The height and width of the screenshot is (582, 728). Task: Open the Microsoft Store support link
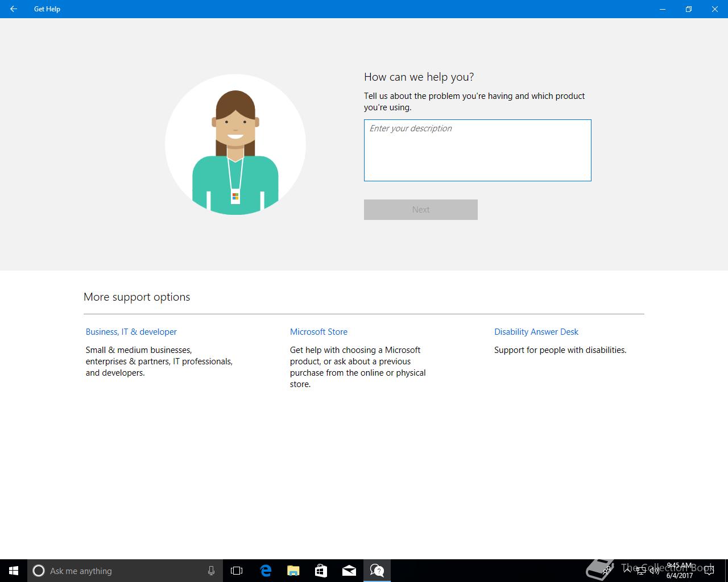pos(318,332)
